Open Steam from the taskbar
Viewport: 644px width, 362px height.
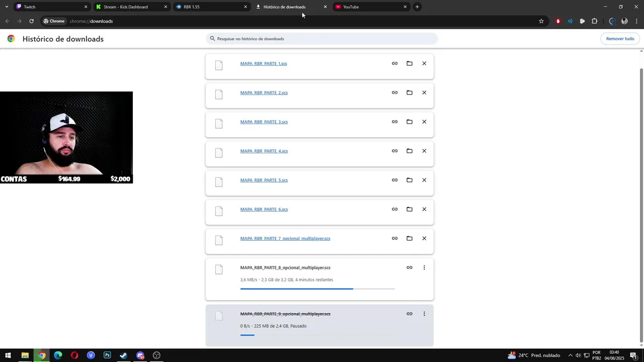coord(124,355)
